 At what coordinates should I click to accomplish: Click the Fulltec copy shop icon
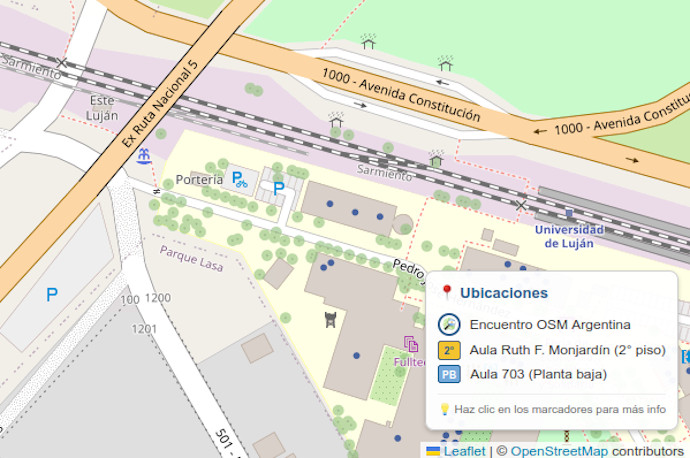[x=411, y=344]
